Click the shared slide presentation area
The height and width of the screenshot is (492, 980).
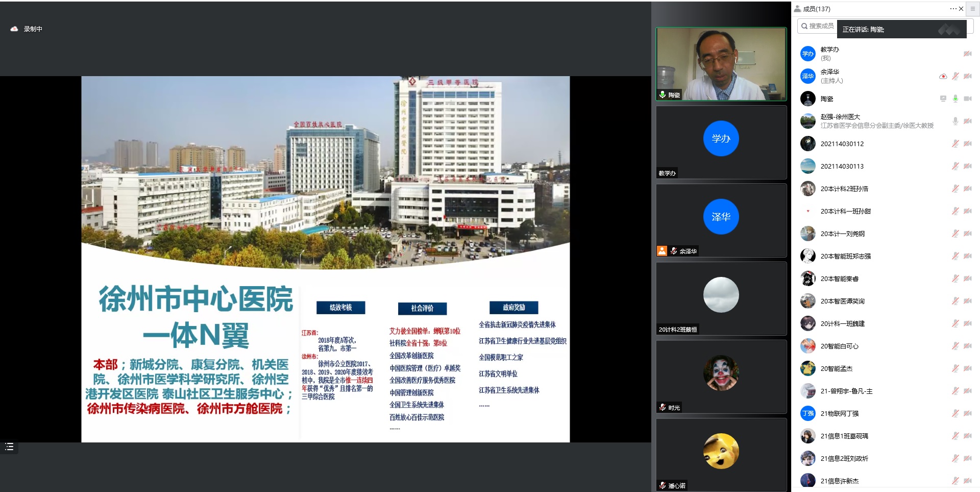click(x=326, y=259)
